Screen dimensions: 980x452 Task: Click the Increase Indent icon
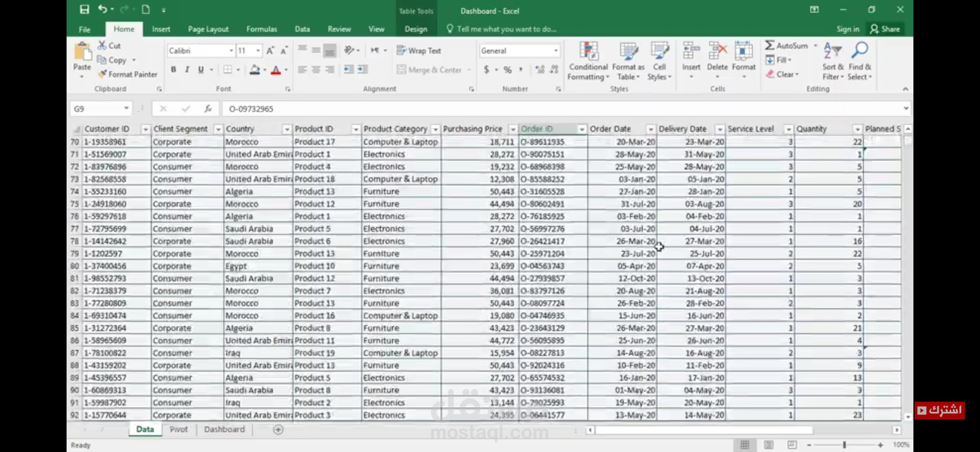pos(363,69)
